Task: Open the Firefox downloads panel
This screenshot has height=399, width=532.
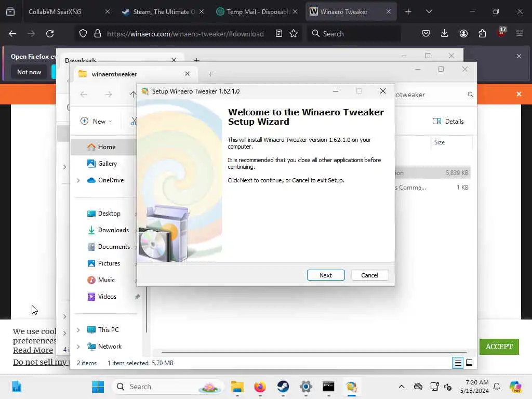Action: pyautogui.click(x=445, y=33)
